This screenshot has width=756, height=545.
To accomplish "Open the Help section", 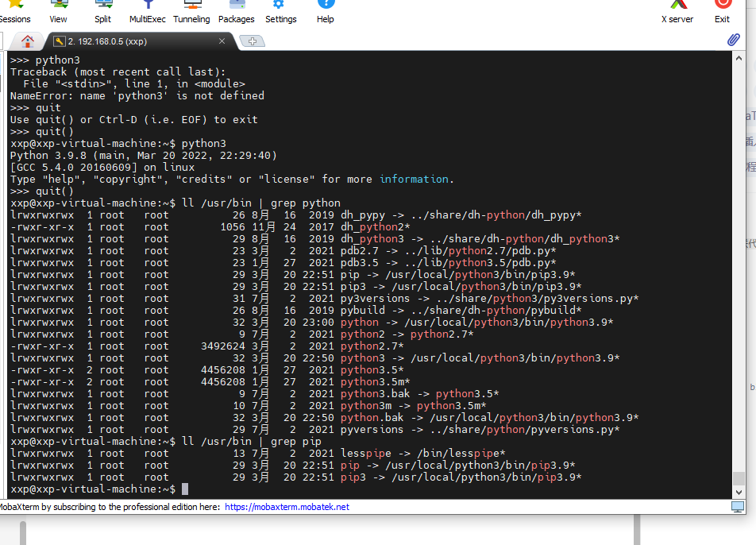I will point(325,11).
